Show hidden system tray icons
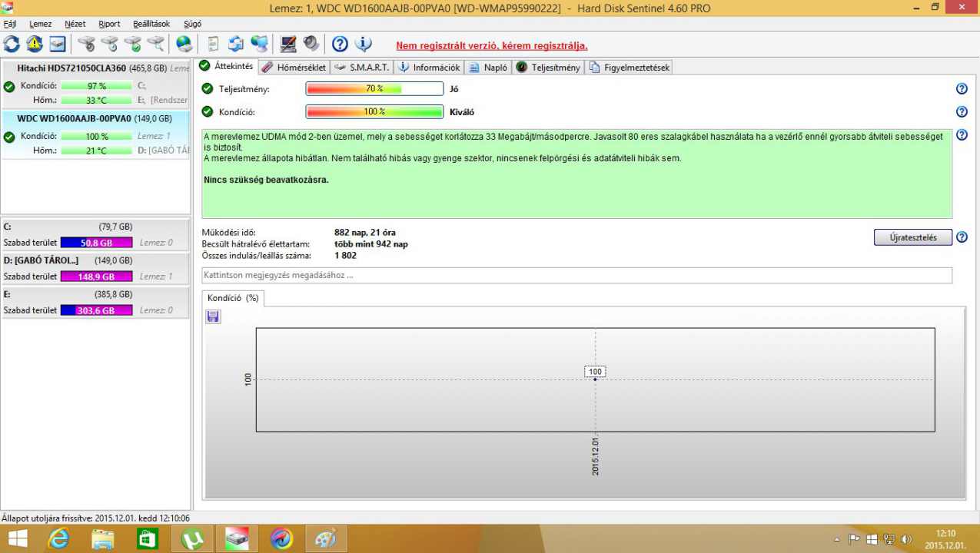 tap(836, 539)
